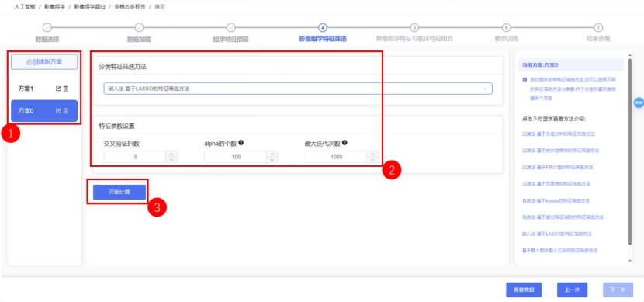Image resolution: width=644 pixels, height=302 pixels.
Task: Jump to step 6 模型训练
Action: point(507,27)
